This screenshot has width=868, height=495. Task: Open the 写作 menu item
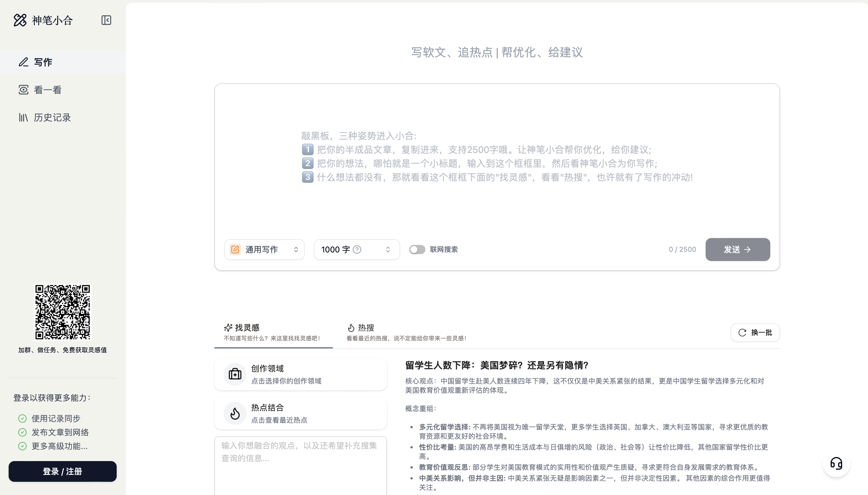tap(63, 62)
